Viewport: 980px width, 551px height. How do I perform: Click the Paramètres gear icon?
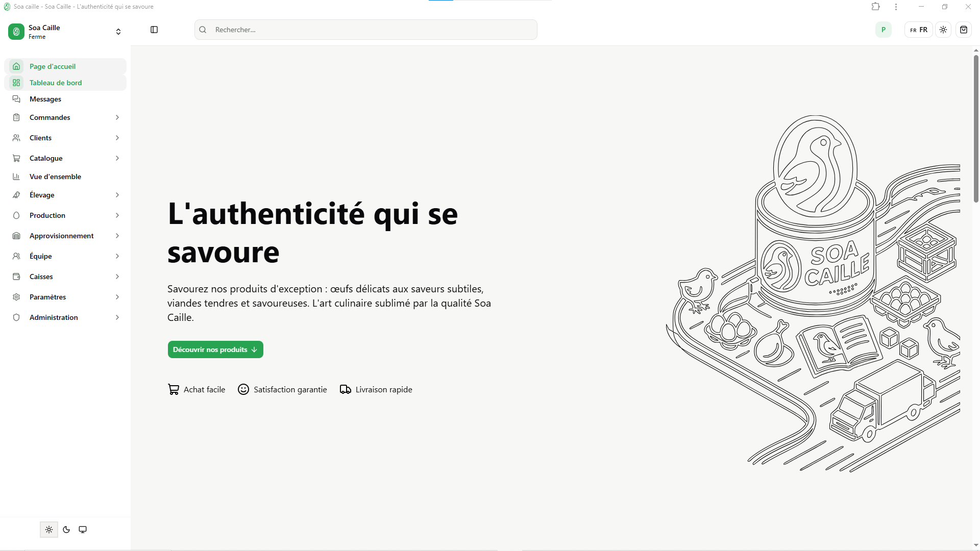pos(16,297)
